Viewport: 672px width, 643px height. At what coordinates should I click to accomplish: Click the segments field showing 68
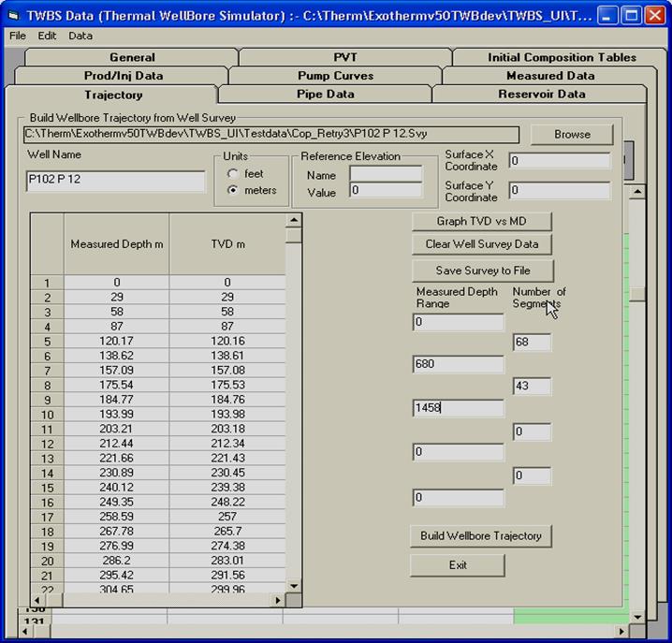[532, 343]
